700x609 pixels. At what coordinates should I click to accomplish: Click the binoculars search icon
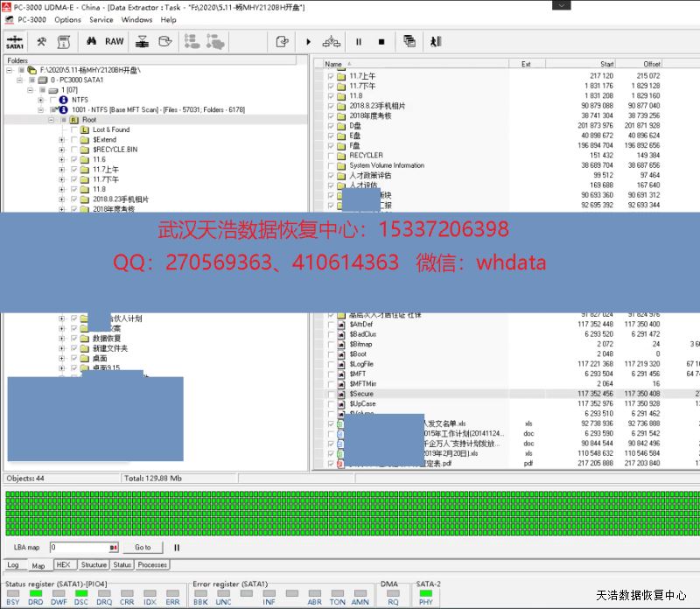pyautogui.click(x=91, y=41)
